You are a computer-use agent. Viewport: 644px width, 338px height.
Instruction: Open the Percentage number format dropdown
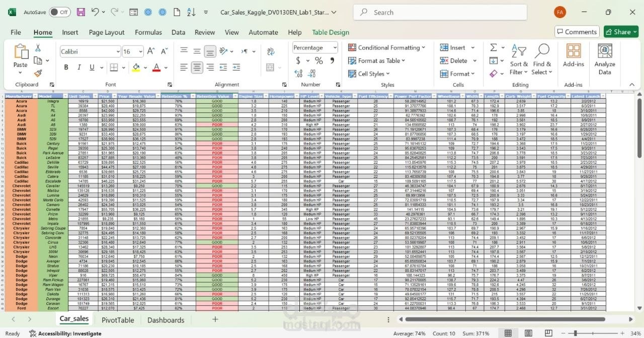pyautogui.click(x=335, y=47)
